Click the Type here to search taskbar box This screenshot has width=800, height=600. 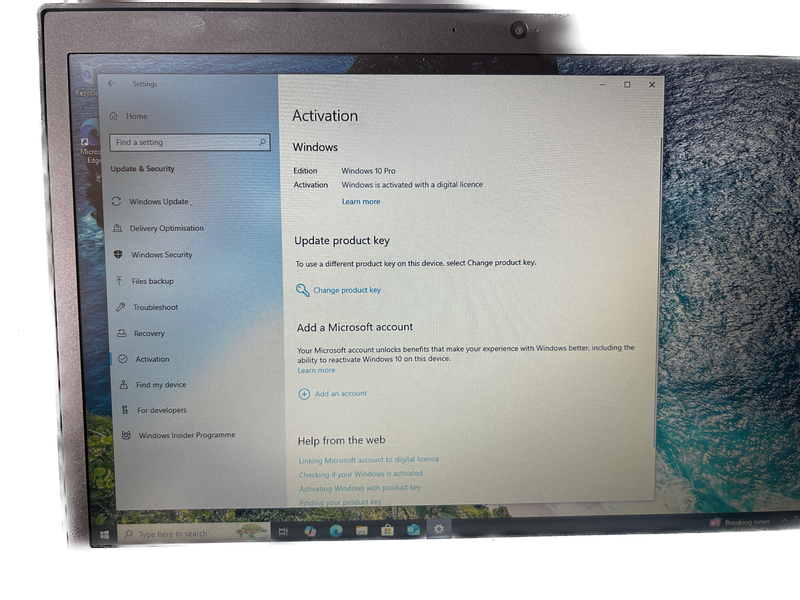pos(194,533)
